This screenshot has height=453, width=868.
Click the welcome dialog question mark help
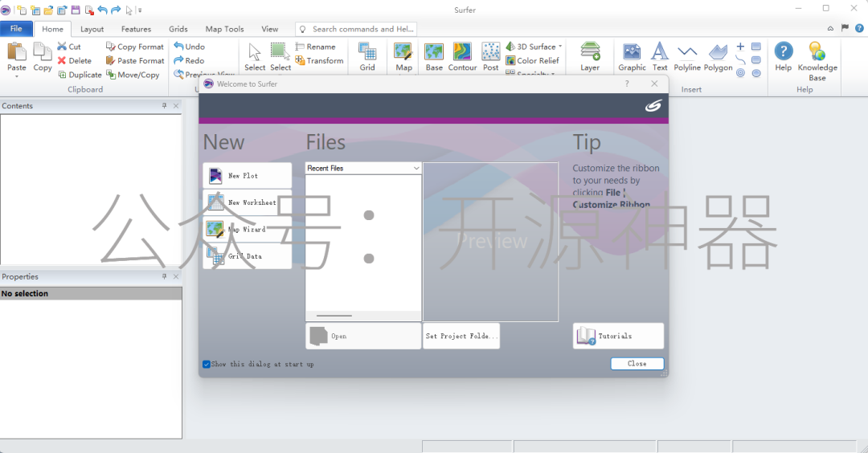coord(627,84)
